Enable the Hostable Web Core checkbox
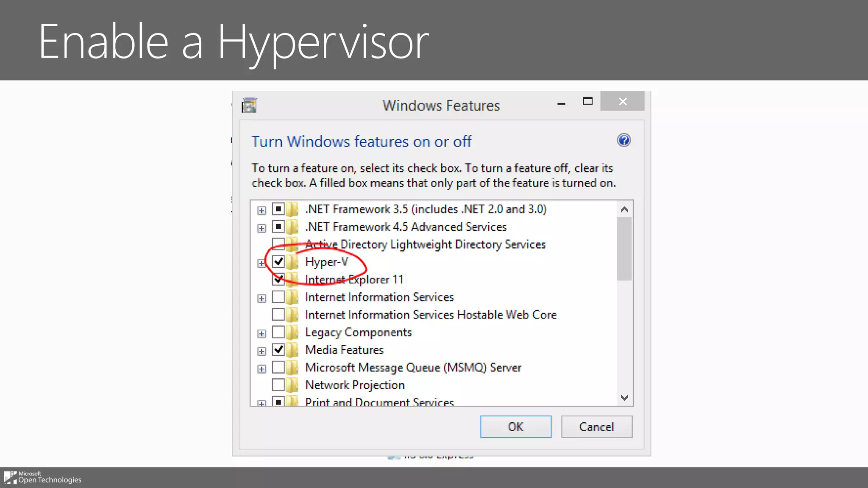The height and width of the screenshot is (488, 868). (x=278, y=314)
